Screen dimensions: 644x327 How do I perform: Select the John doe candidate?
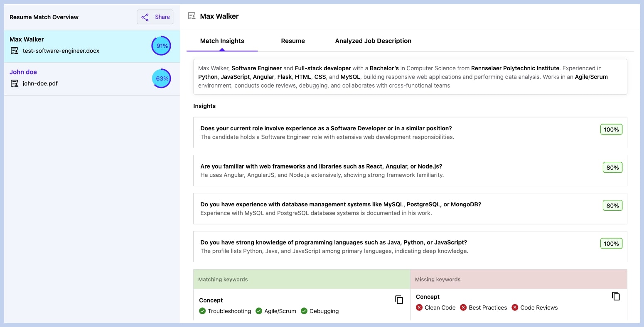pyautogui.click(x=23, y=72)
